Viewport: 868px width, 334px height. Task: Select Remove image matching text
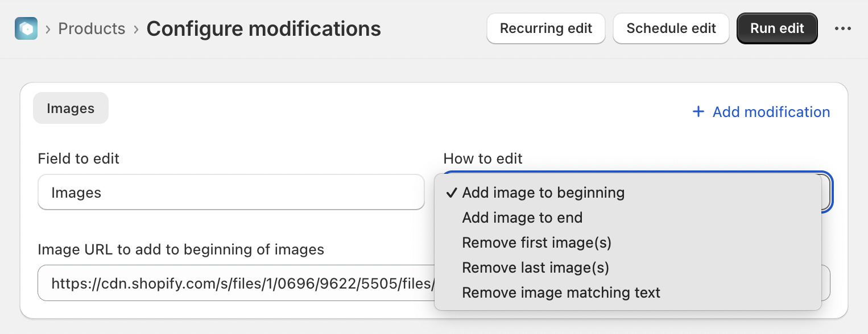[x=561, y=293]
